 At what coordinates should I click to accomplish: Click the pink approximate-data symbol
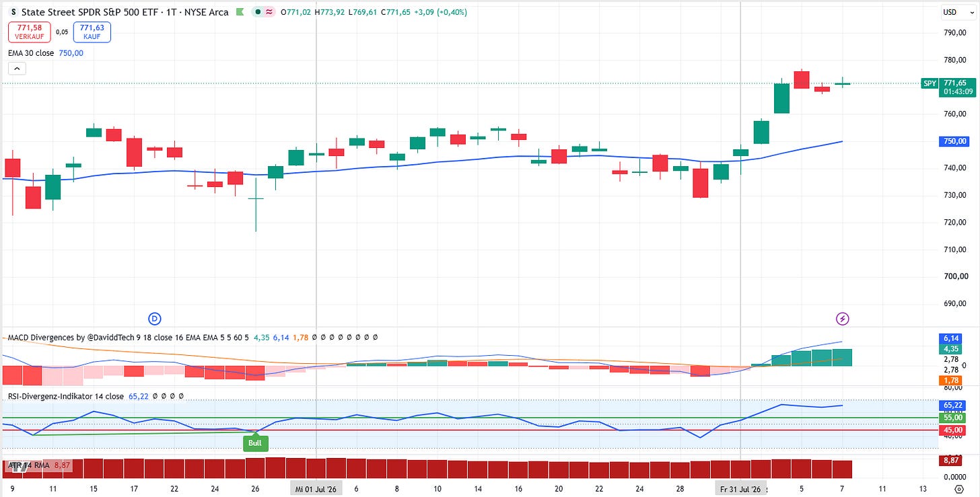click(269, 12)
